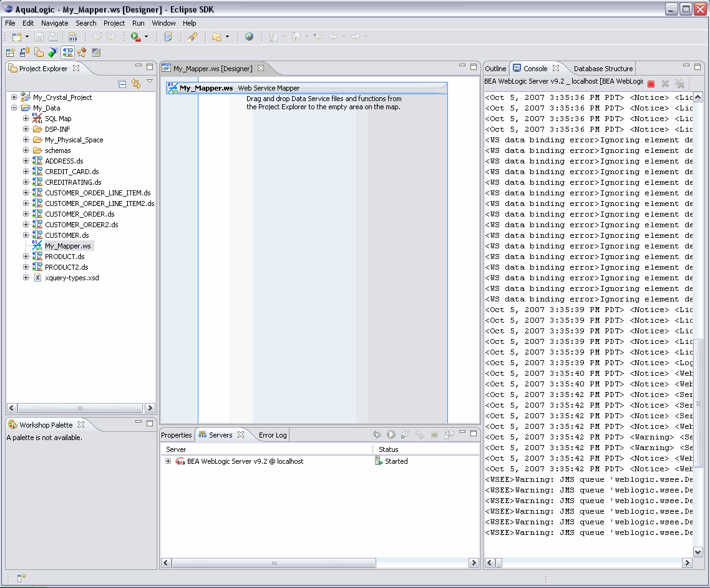This screenshot has height=588, width=710.
Task: Click the Start server play icon
Action: click(391, 435)
